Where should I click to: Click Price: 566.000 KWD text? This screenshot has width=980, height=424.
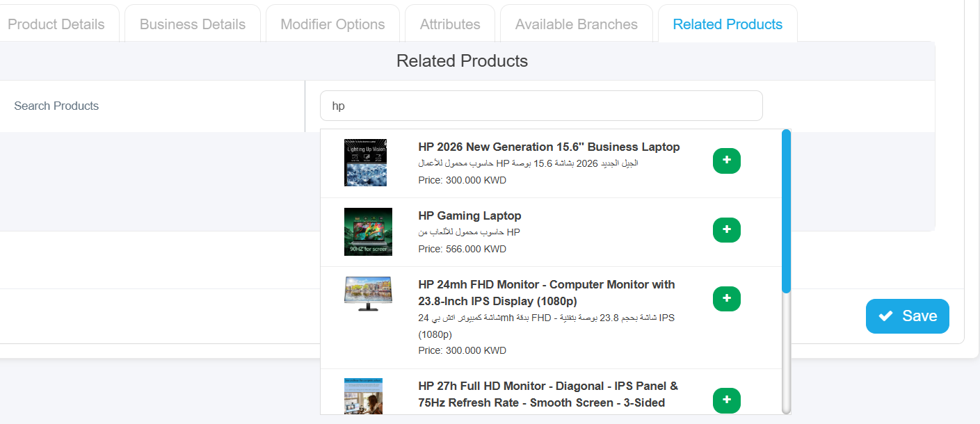(462, 249)
